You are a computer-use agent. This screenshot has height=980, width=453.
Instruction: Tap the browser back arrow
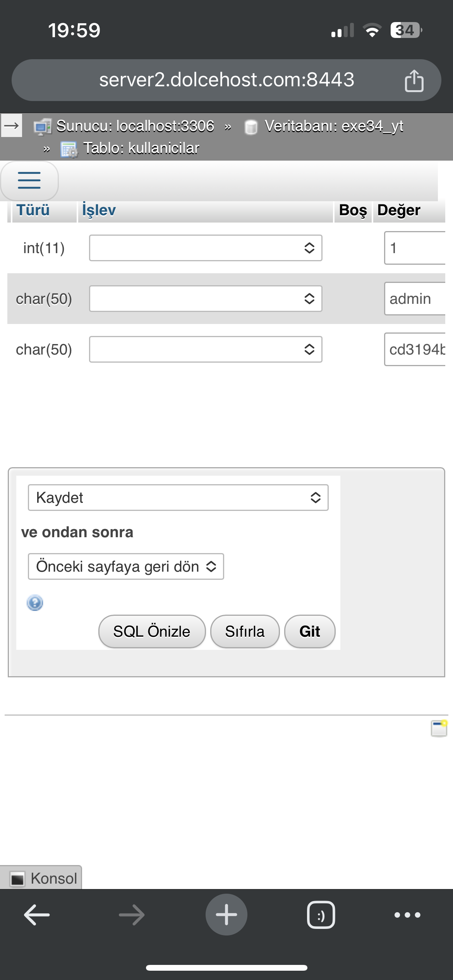[37, 915]
